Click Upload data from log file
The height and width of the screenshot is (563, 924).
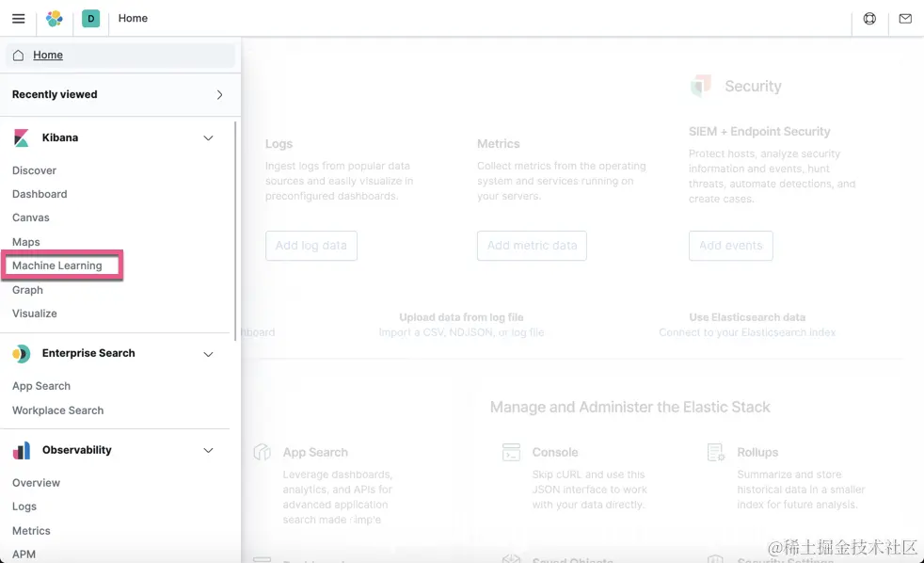[x=461, y=317]
